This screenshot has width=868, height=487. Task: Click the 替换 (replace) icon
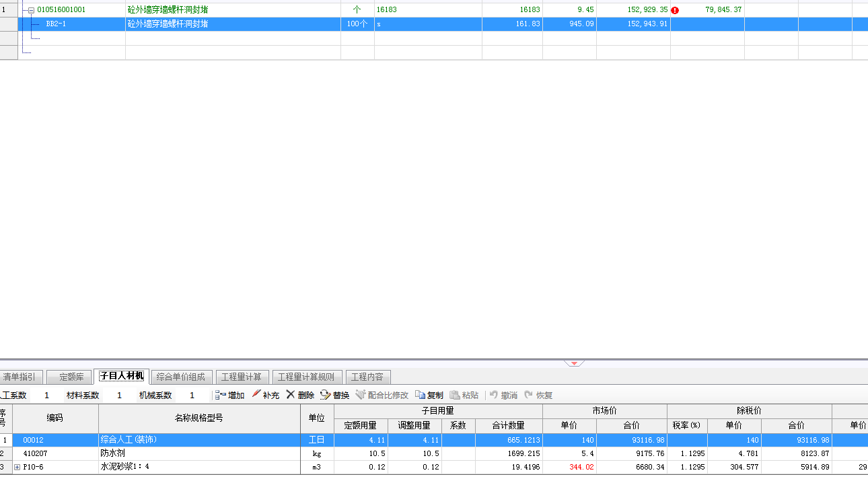pos(326,395)
